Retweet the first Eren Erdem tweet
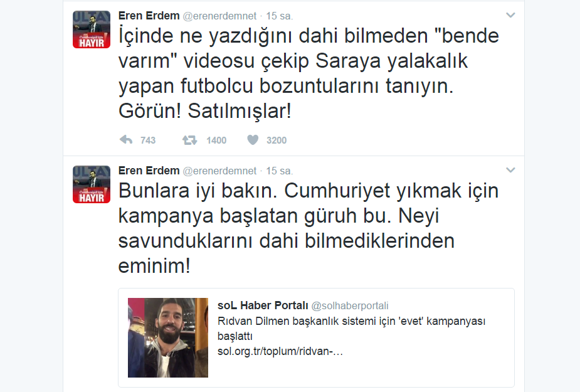580x392 pixels. (189, 140)
